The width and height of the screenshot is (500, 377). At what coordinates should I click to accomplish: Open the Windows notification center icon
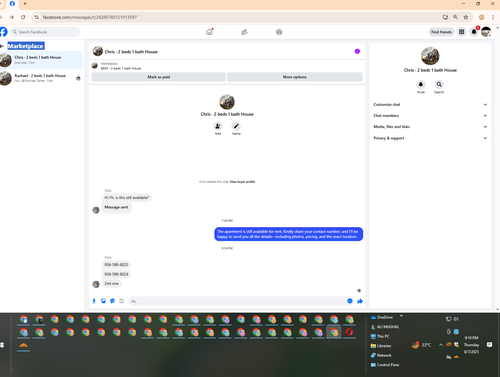pyautogui.click(x=489, y=345)
